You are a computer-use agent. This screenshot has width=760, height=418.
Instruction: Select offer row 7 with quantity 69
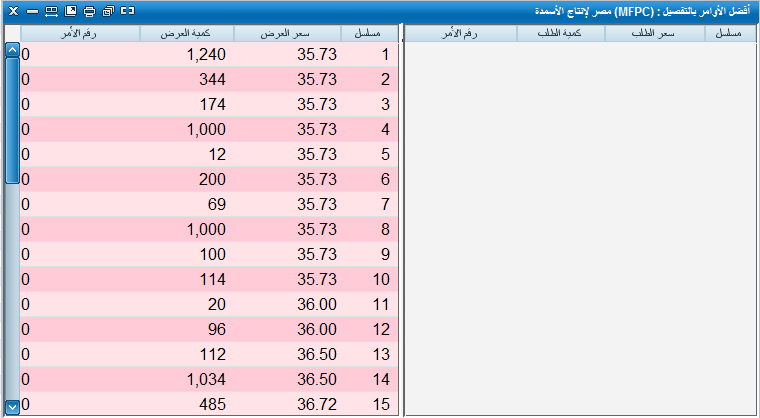pyautogui.click(x=209, y=205)
